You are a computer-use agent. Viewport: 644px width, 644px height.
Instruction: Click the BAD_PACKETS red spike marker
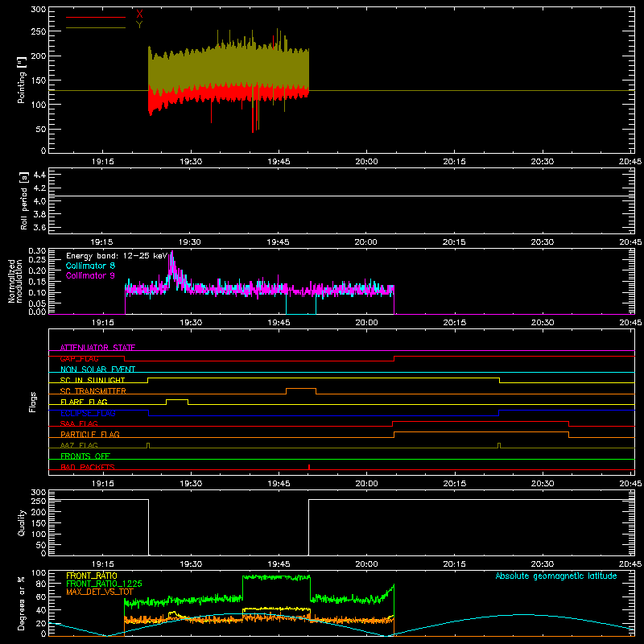point(309,467)
